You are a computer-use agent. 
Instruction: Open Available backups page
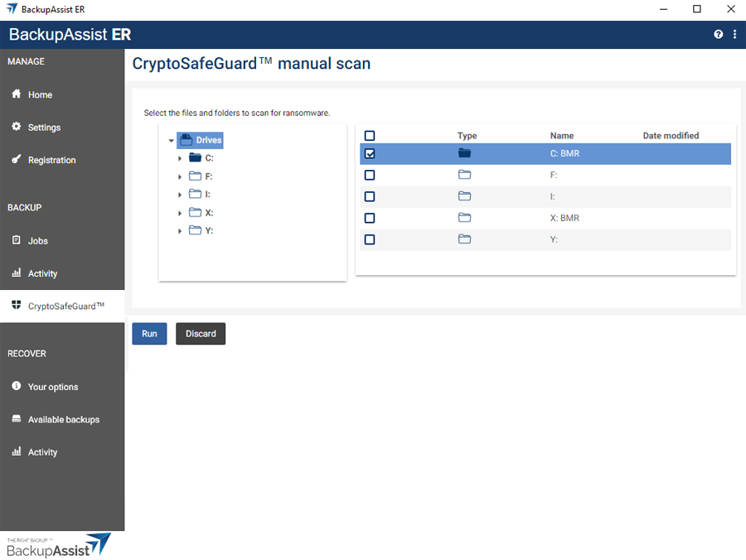tap(62, 419)
